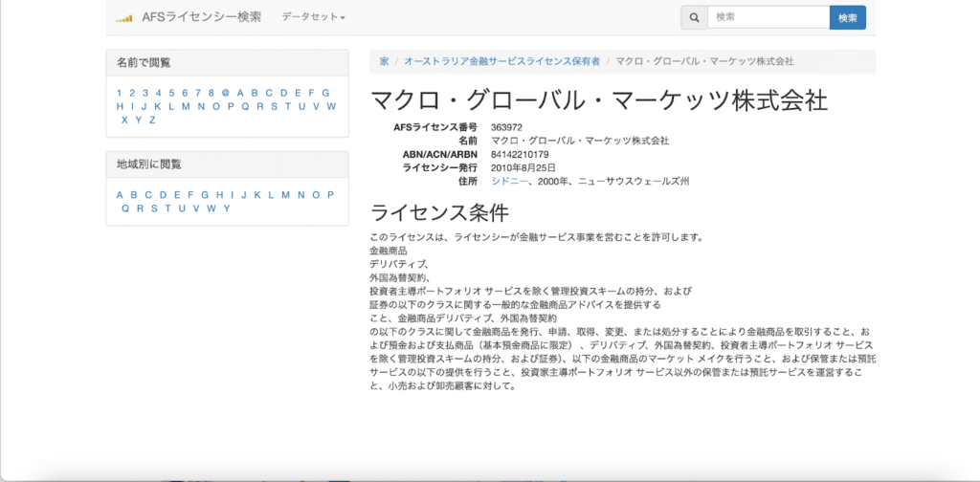Go to 家 breadcrumb link

tap(384, 61)
